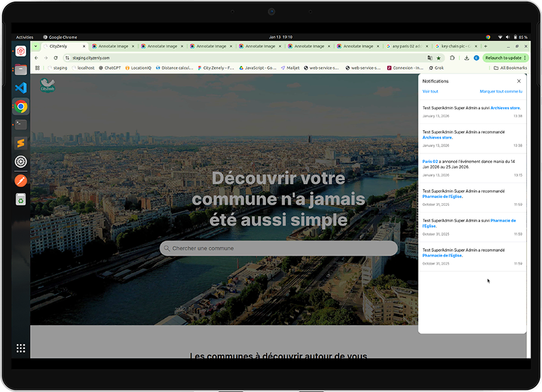Open the LocationIQ bookmark

pos(138,68)
